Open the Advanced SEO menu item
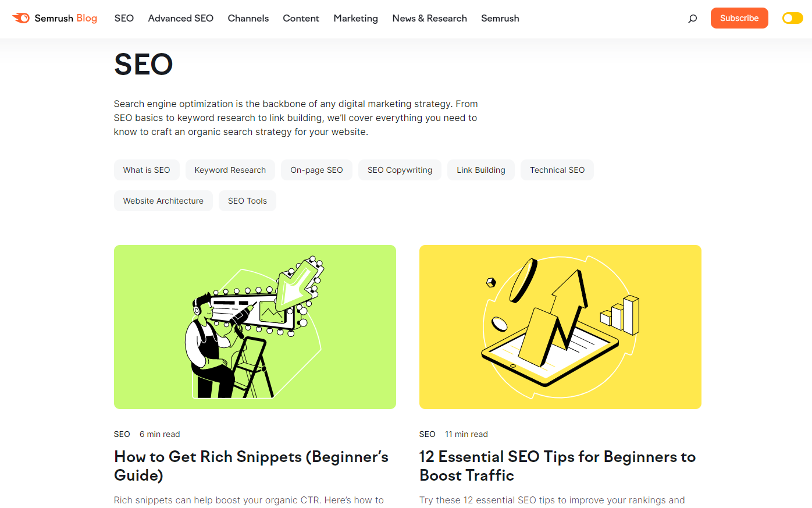Viewport: 812px width, 508px height. tap(181, 18)
